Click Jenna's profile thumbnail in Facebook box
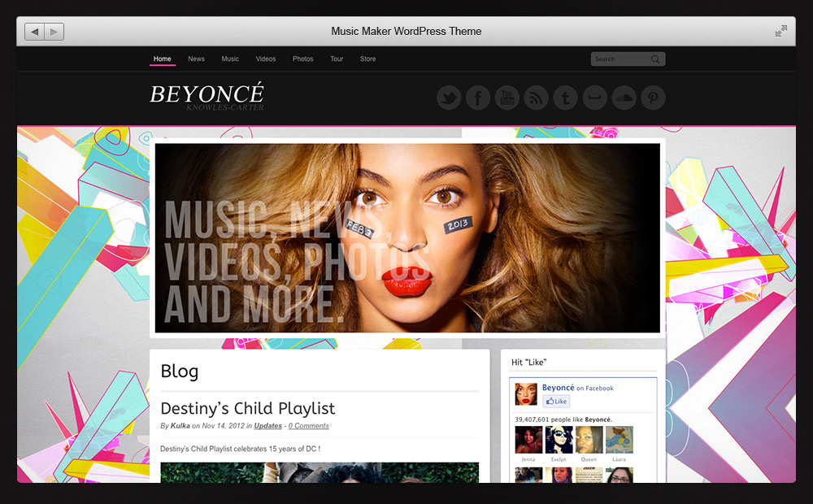Image resolution: width=813 pixels, height=504 pixels. [528, 440]
